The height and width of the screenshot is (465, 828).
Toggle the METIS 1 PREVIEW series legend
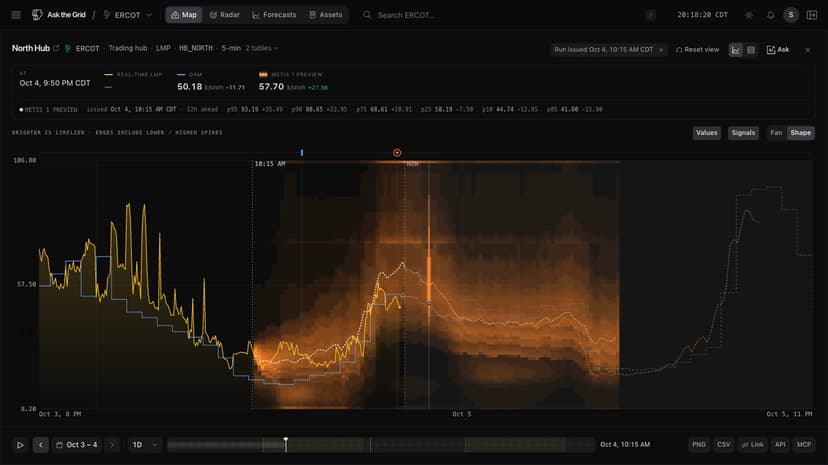click(290, 74)
